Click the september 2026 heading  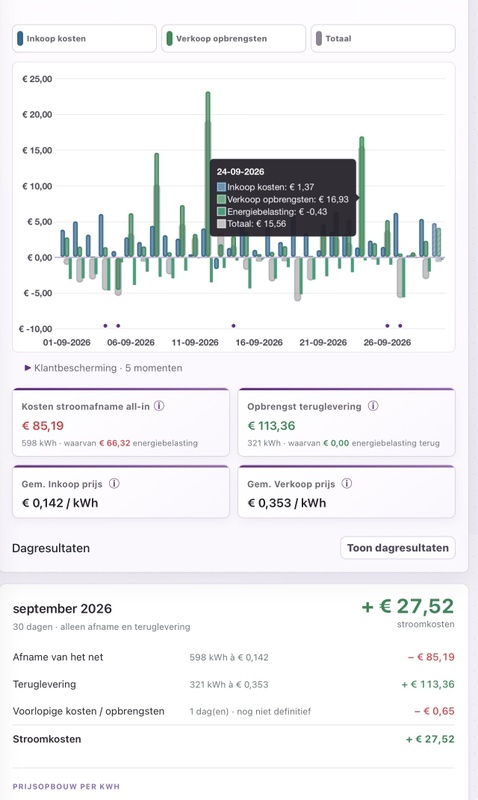coord(62,609)
